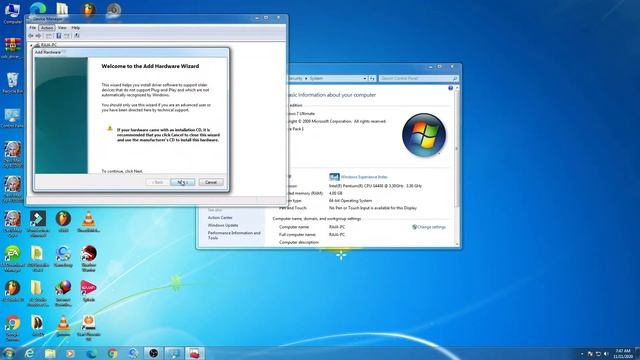Open the Control Panel desktop icon
Screen dimensions: 640x360
[x=12, y=118]
